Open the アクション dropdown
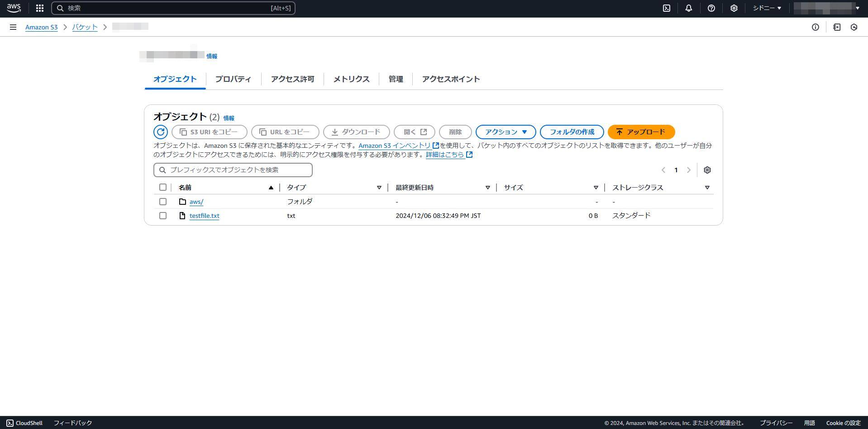 click(x=506, y=132)
